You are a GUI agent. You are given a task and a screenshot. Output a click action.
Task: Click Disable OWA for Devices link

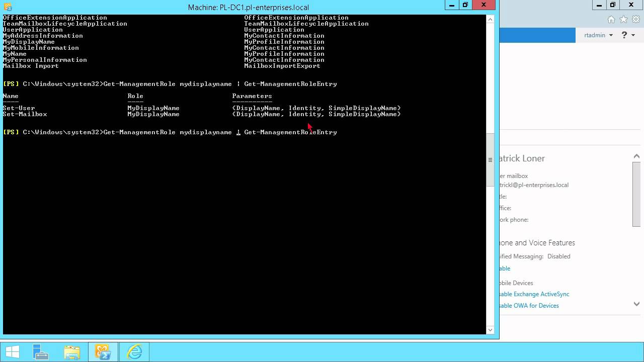tap(529, 306)
